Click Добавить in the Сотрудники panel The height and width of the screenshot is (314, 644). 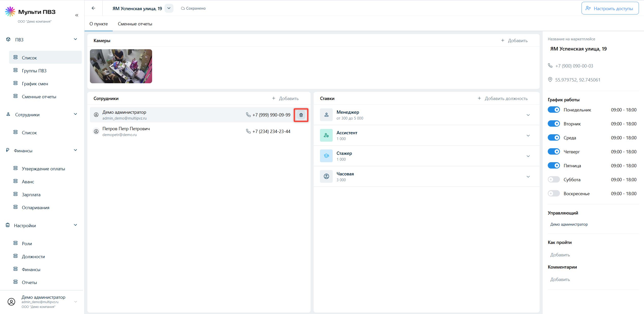285,98
